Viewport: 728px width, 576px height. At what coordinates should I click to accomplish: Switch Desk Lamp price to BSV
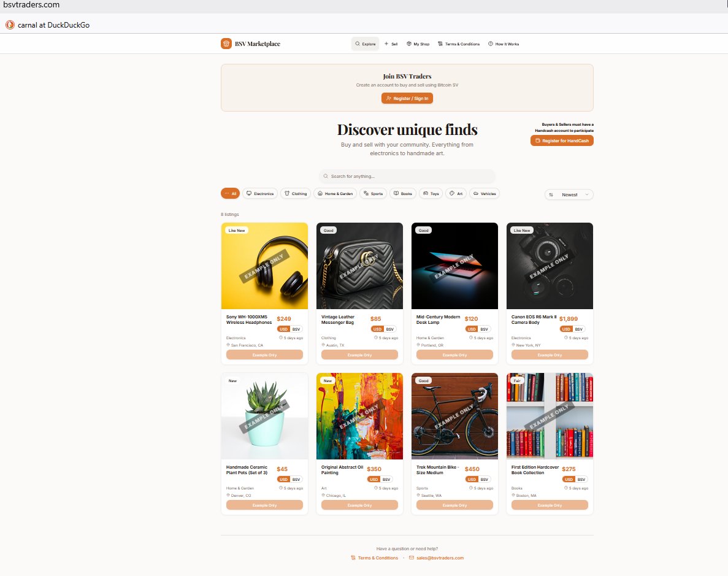(x=485, y=329)
